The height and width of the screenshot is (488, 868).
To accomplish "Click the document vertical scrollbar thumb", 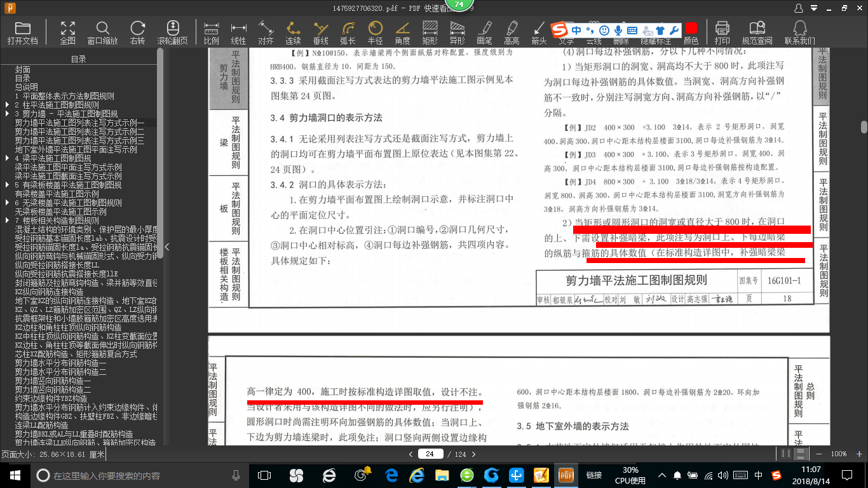I will pos(864,127).
